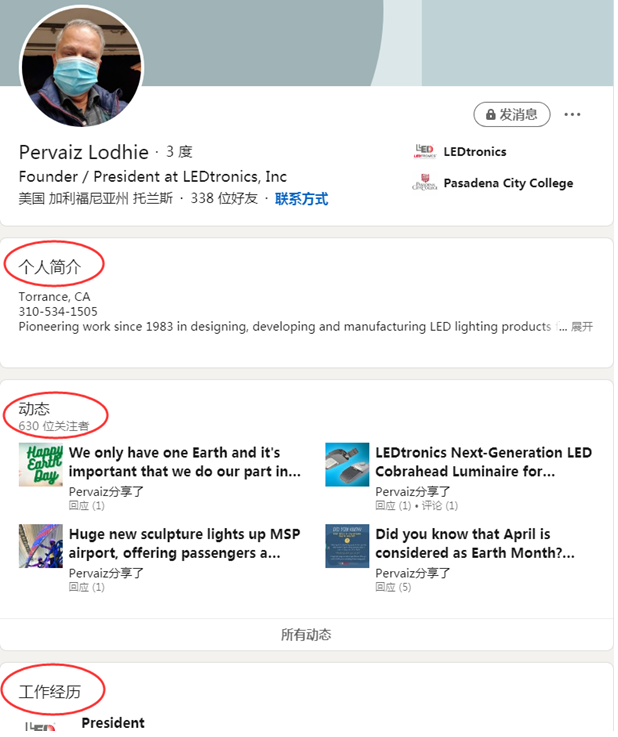
Task: Click the LEDtronics company logo icon
Action: click(424, 152)
